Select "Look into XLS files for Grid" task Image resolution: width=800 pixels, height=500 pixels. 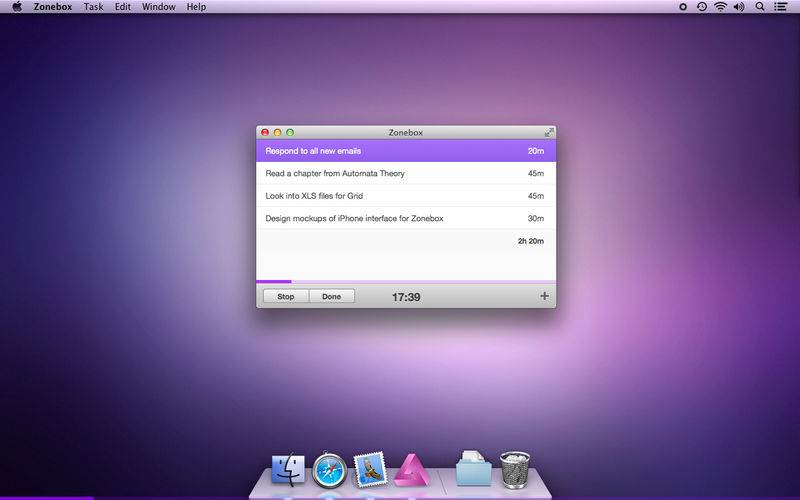(x=406, y=196)
